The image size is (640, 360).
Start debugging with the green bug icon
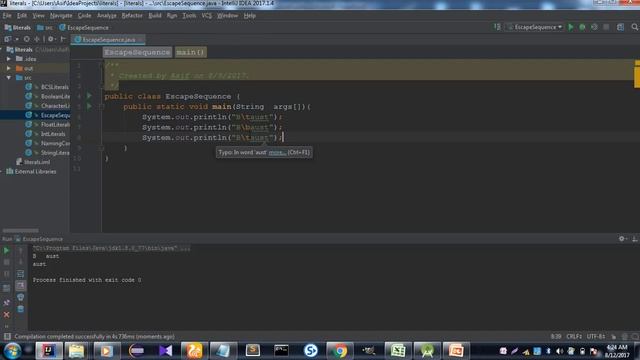(x=582, y=27)
